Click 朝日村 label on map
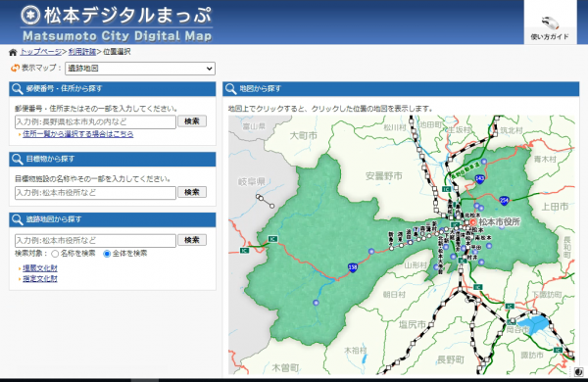 point(394,295)
